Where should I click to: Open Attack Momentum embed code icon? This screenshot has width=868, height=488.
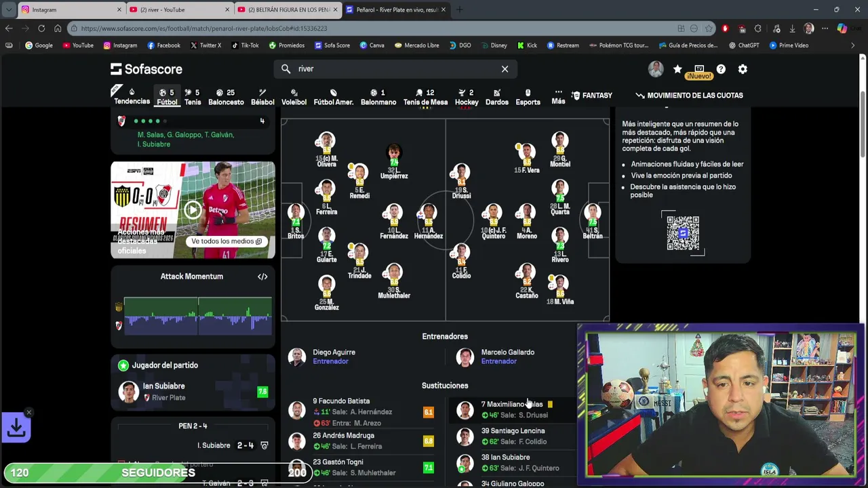tap(262, 277)
